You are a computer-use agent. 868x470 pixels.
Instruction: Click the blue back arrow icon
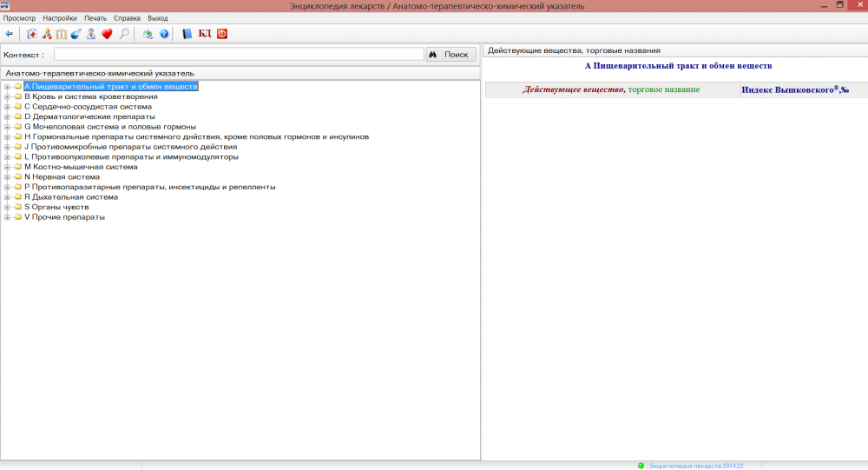[10, 34]
